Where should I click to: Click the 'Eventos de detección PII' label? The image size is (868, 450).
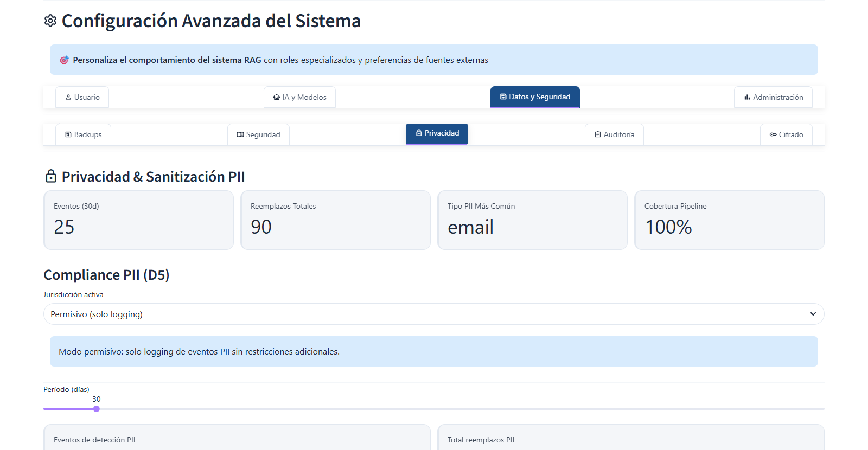click(x=94, y=440)
